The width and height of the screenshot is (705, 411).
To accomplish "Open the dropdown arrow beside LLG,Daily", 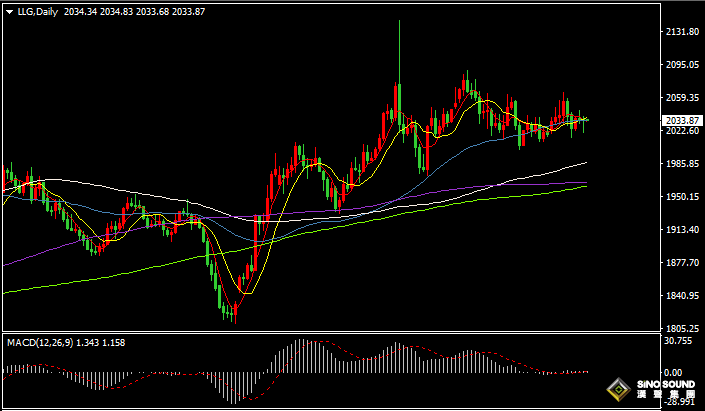I will [8, 10].
